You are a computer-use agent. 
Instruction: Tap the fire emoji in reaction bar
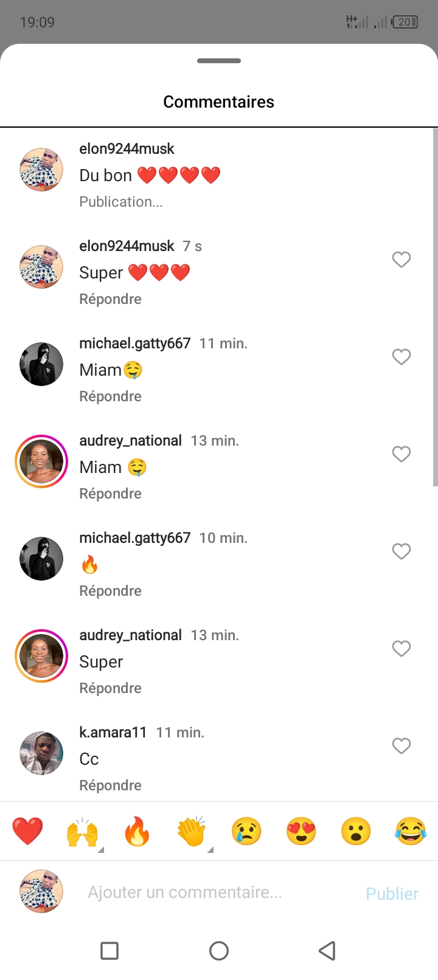coord(137,831)
